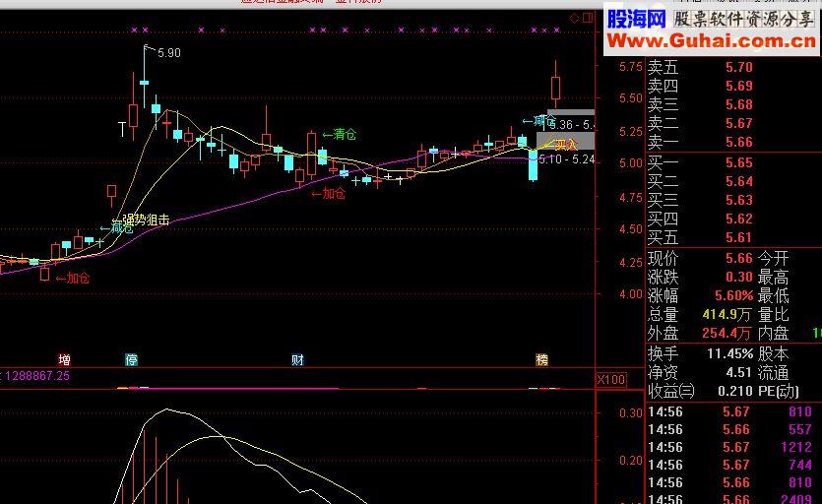Click the 今开 label
This screenshot has height=504, width=822.
tap(773, 258)
